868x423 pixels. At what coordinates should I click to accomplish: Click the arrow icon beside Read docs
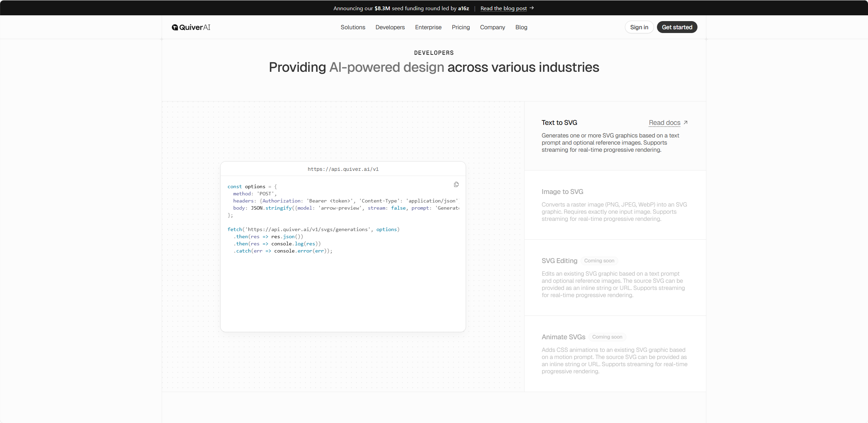pyautogui.click(x=686, y=123)
